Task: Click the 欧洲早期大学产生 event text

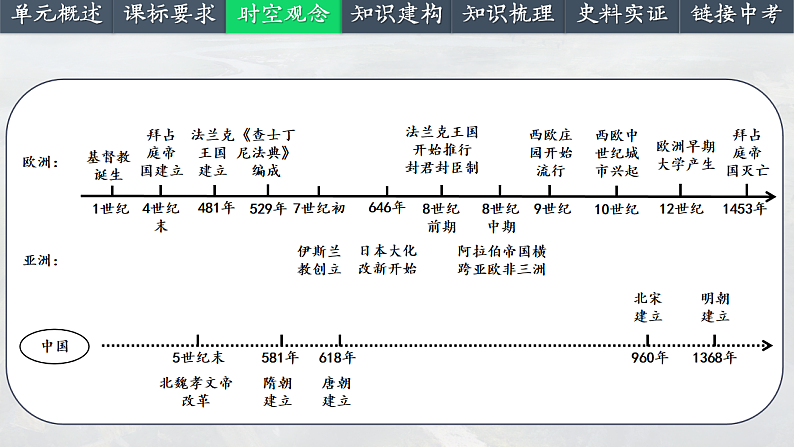Action: point(686,155)
